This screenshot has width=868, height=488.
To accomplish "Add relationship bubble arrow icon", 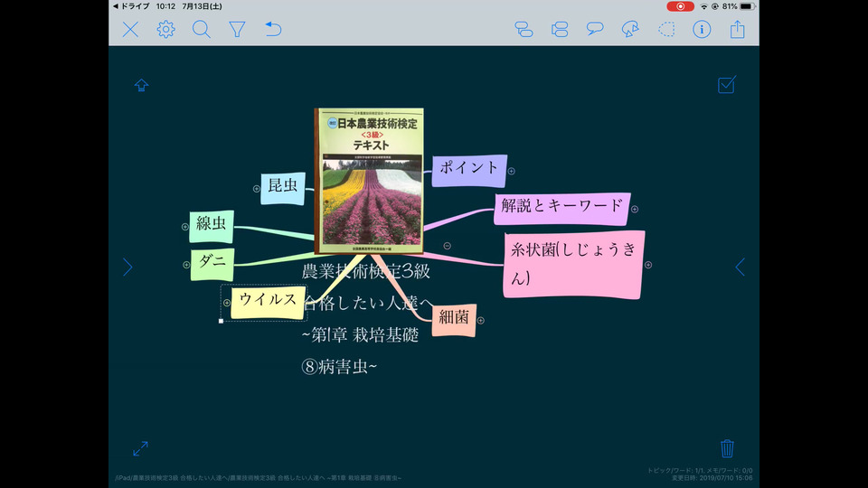I will click(x=630, y=29).
